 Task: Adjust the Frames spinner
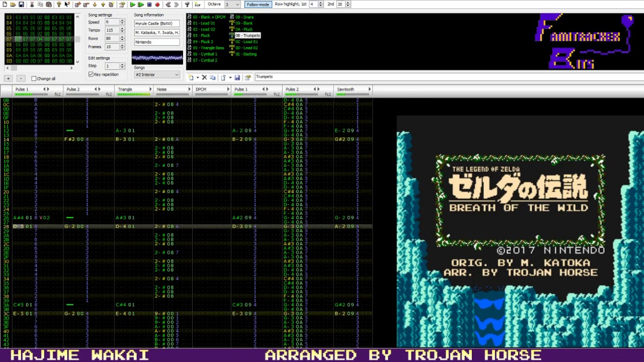122,47
